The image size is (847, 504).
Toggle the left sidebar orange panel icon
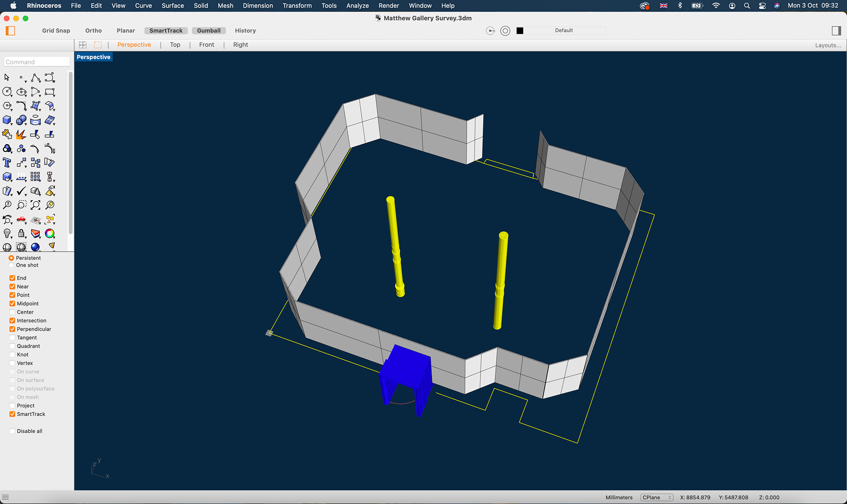pyautogui.click(x=10, y=30)
